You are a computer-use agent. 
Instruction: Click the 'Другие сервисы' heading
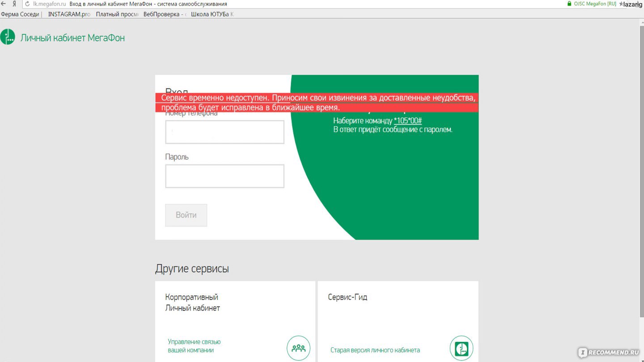(192, 269)
